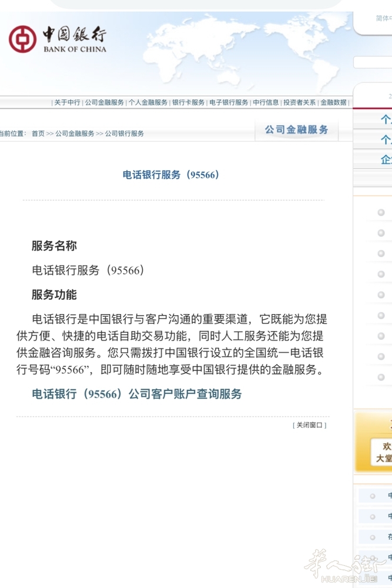Open 电话银行（95566）公司客户账户查询服务 link
The height and width of the screenshot is (588, 392).
pyautogui.click(x=137, y=394)
